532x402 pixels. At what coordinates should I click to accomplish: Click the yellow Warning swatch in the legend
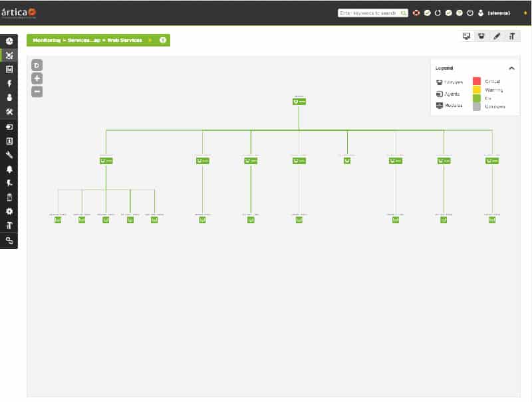[477, 90]
